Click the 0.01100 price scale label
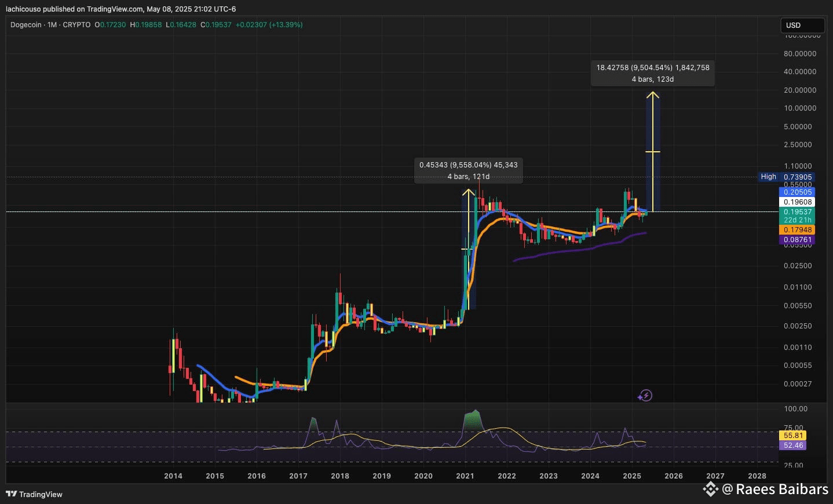Screen dimensions: 833x504 point(798,287)
